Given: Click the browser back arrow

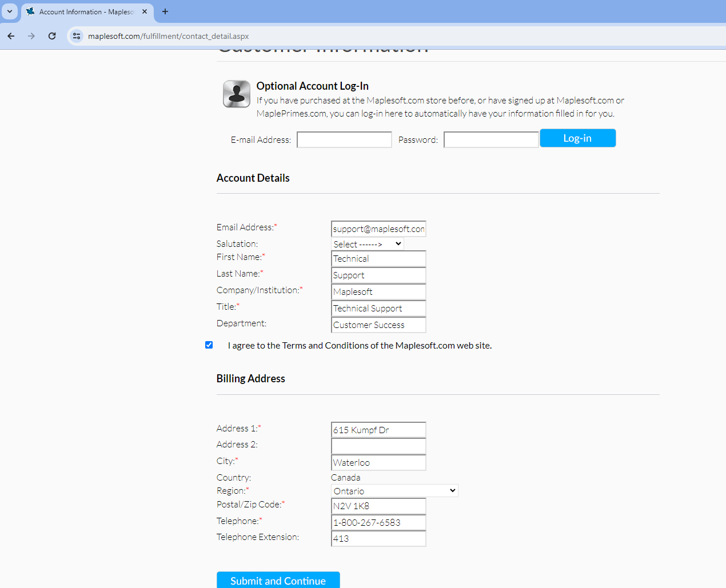Looking at the screenshot, I should (11, 36).
